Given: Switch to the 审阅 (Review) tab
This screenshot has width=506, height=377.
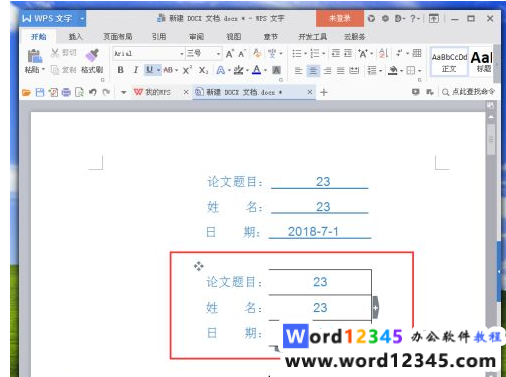Looking at the screenshot, I should (196, 37).
